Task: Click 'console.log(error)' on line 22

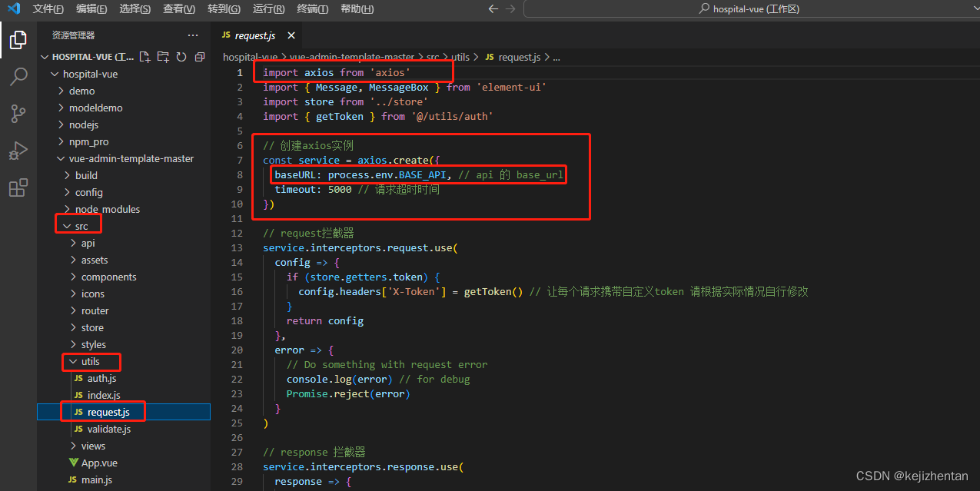Action: [340, 379]
